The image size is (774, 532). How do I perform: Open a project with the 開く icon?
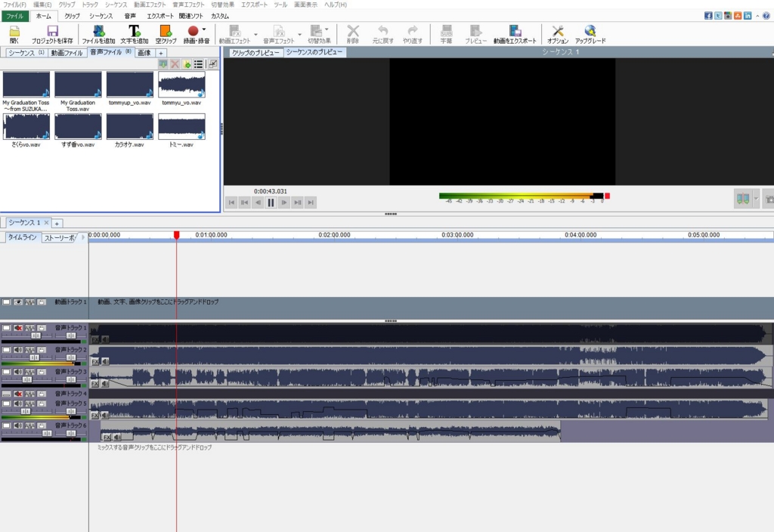click(14, 34)
